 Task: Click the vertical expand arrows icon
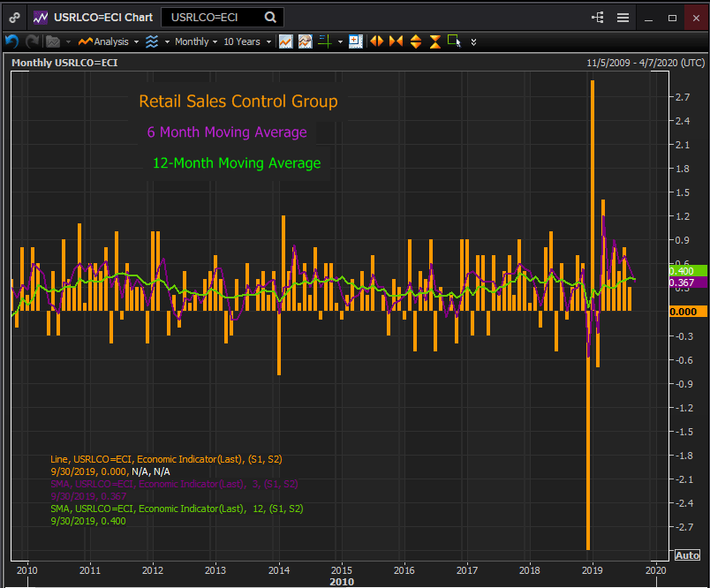[415, 41]
